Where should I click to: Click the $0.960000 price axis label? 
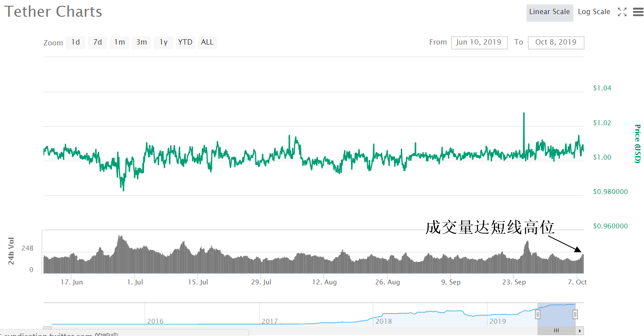click(610, 226)
